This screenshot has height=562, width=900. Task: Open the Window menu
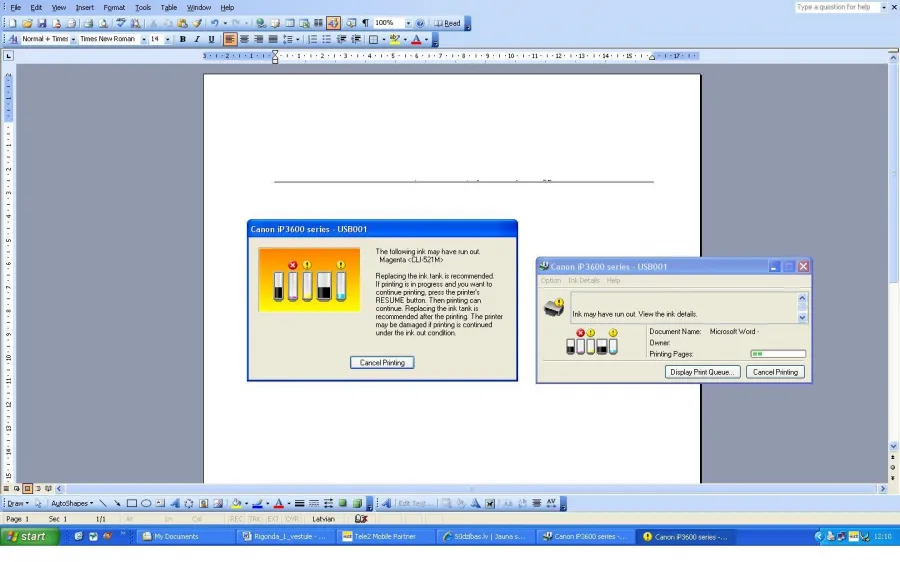(x=199, y=7)
